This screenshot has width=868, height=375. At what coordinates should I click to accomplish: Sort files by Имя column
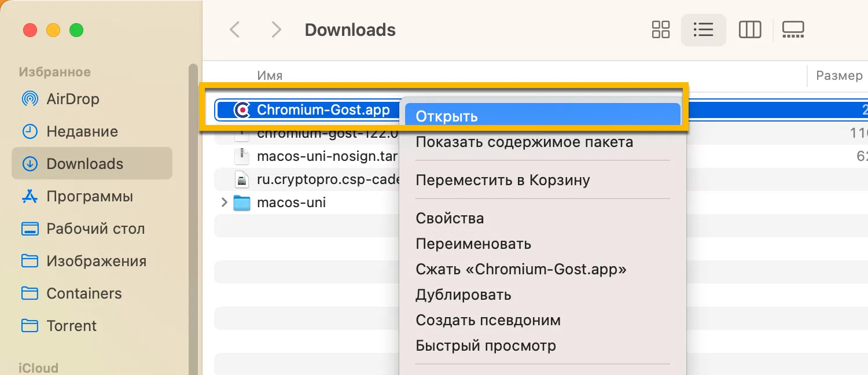(x=270, y=75)
